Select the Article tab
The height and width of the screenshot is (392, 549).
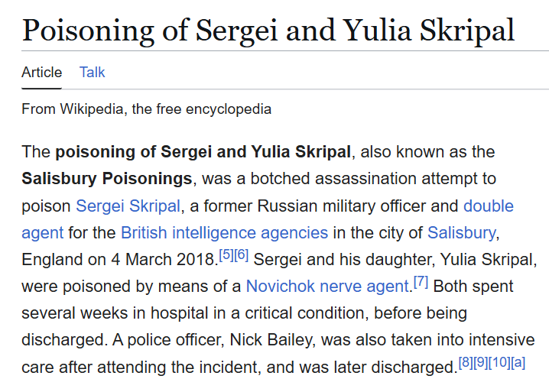tap(41, 73)
